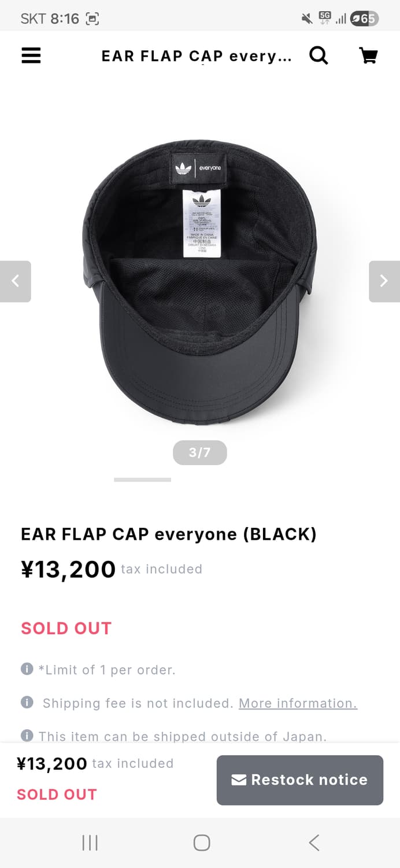Open search with magnifier icon
Image resolution: width=400 pixels, height=868 pixels.
[318, 56]
